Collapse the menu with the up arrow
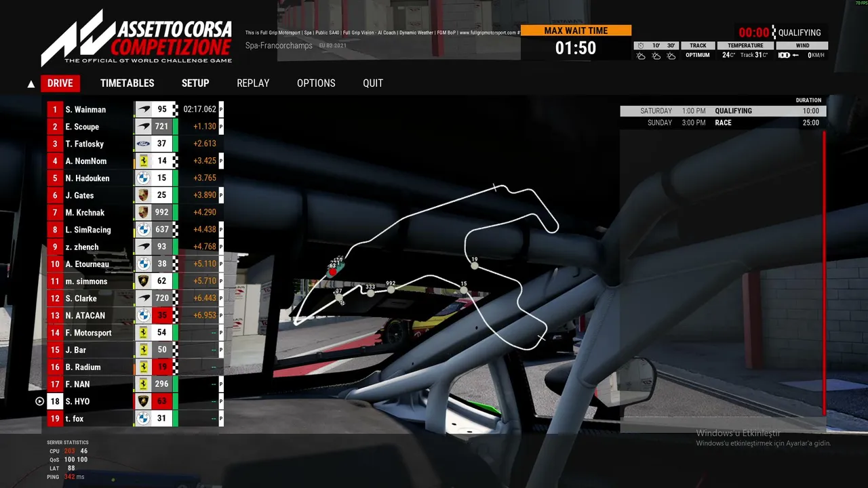The width and height of the screenshot is (868, 488). [31, 84]
